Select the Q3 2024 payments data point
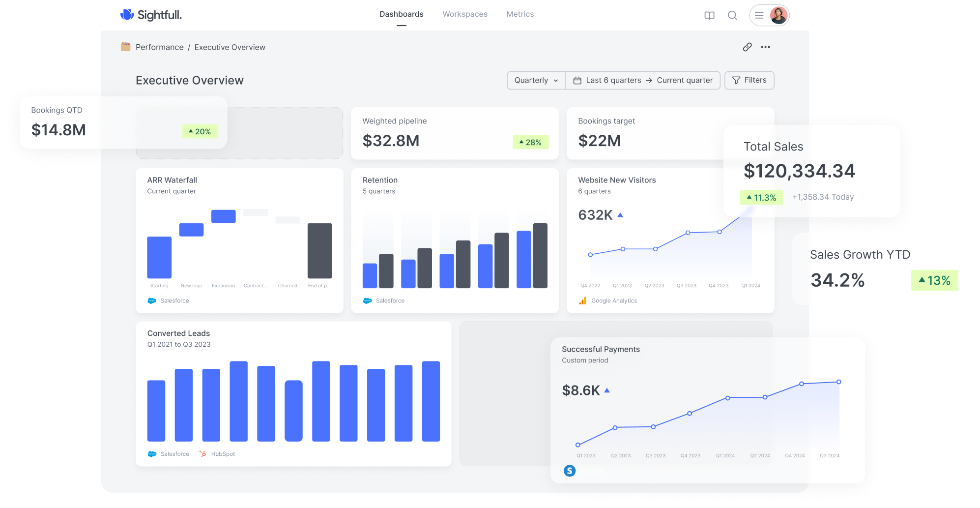Image resolution: width=980 pixels, height=508 pixels. (x=839, y=382)
